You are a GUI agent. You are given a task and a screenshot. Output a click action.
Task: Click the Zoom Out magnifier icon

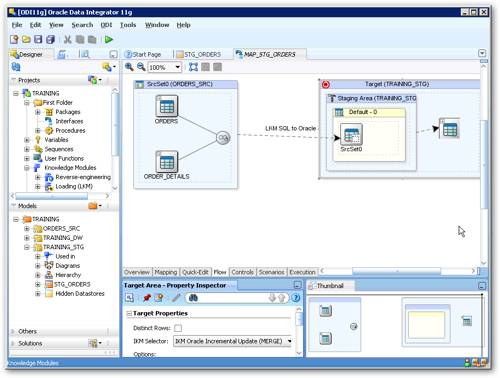(x=141, y=67)
